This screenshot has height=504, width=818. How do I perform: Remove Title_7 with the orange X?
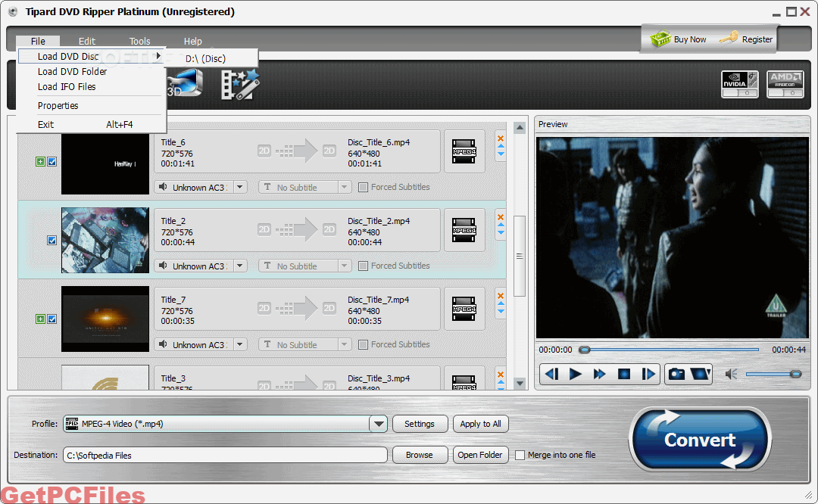click(501, 296)
